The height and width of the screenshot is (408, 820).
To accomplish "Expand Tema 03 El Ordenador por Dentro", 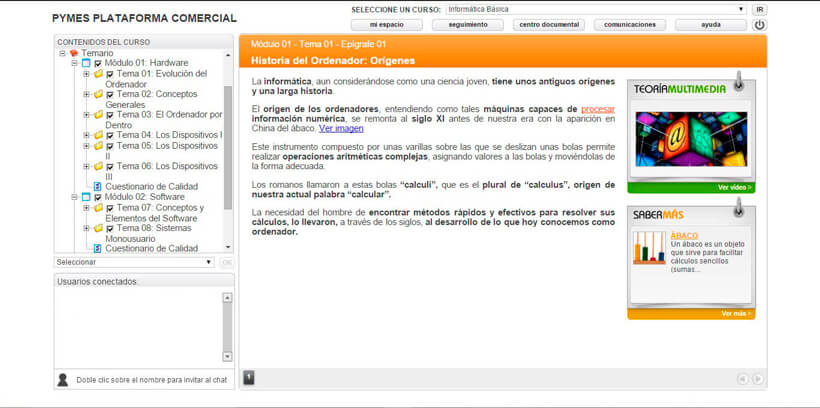I will 86,115.
